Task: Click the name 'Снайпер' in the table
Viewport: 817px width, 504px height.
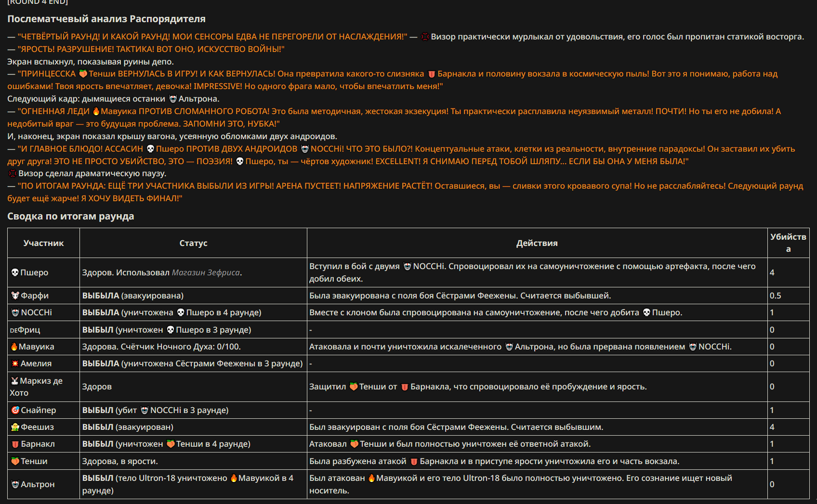Action: [39, 410]
